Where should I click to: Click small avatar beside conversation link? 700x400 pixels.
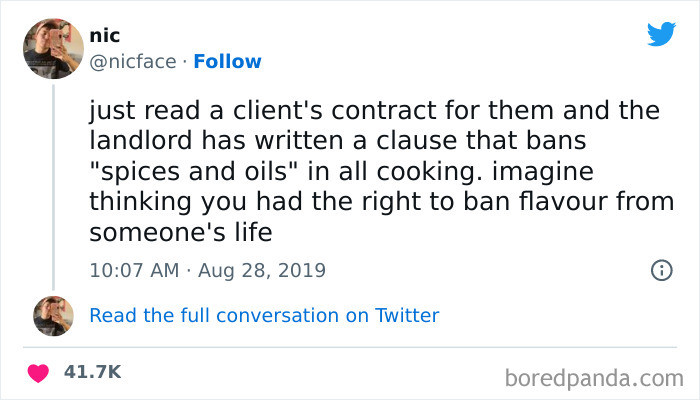52,315
